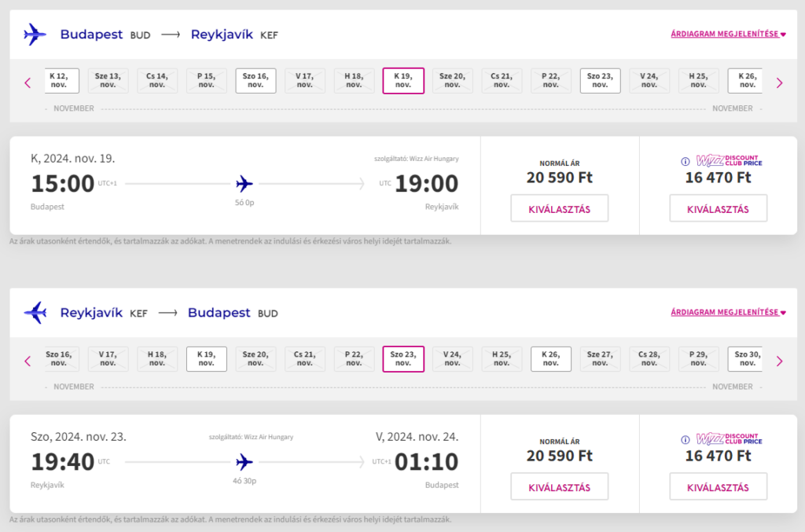Choose return discount club 16 470 Ft KIVÁLASZTÁS
The width and height of the screenshot is (805, 532).
point(719,486)
